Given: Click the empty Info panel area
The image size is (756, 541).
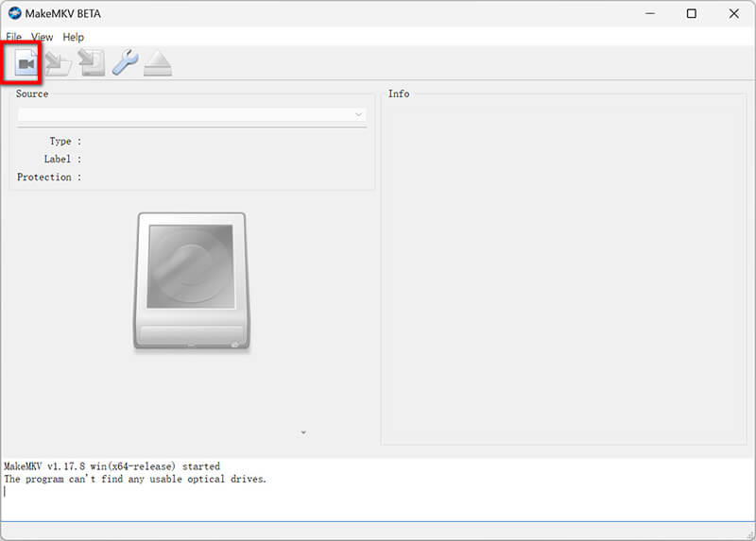Looking at the screenshot, I should pyautogui.click(x=563, y=272).
